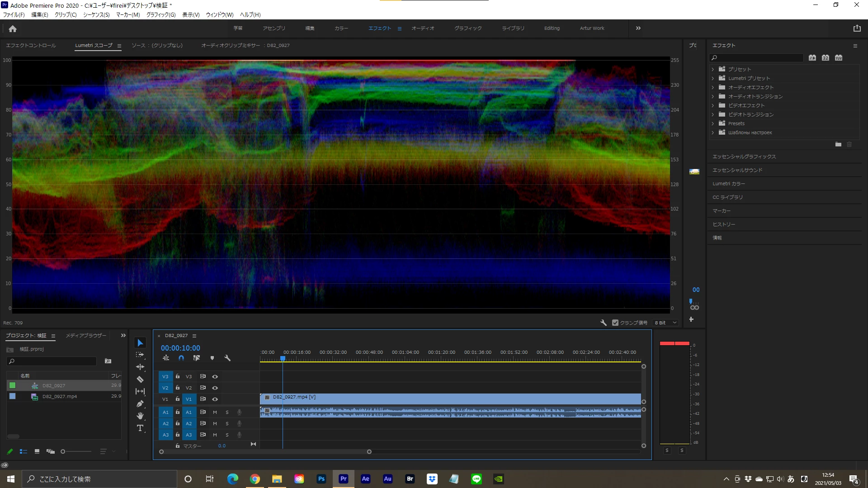Show overflow workspaces chevron
Screen dimensions: 868x488
tap(638, 28)
